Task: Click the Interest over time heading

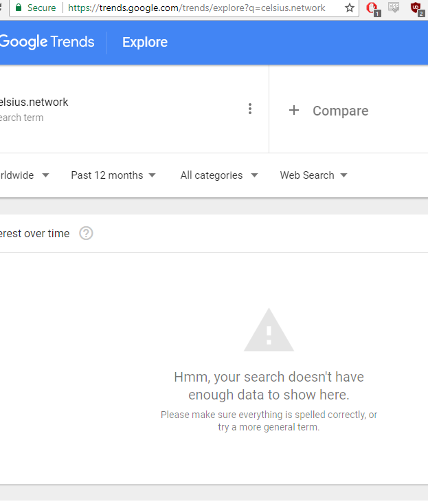Action: tap(34, 234)
